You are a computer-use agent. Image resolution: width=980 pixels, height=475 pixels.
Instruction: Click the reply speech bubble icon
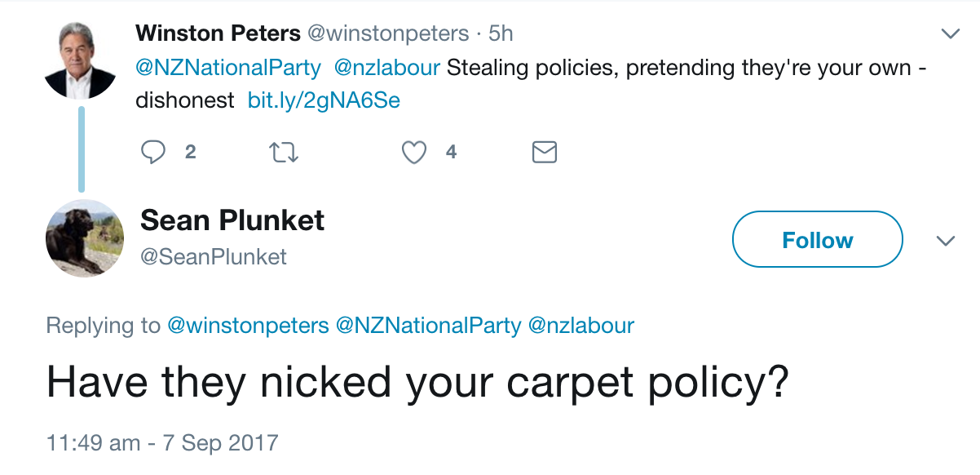(154, 153)
